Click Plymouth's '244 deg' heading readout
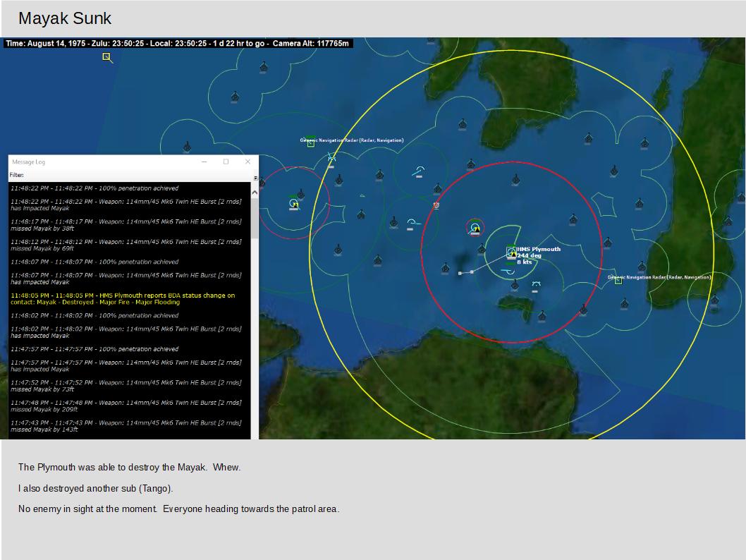The height and width of the screenshot is (560, 746). tap(529, 255)
